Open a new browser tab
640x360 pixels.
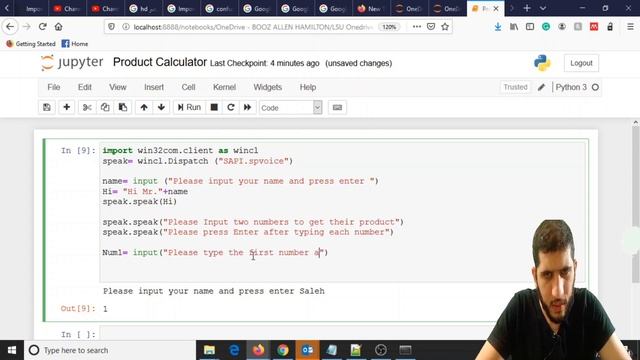[527, 8]
